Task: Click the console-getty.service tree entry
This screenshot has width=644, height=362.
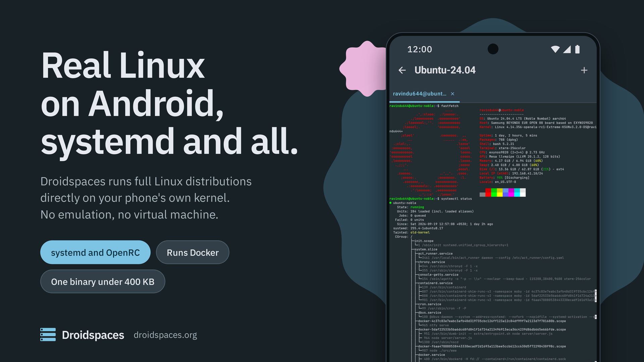Action: (x=438, y=275)
